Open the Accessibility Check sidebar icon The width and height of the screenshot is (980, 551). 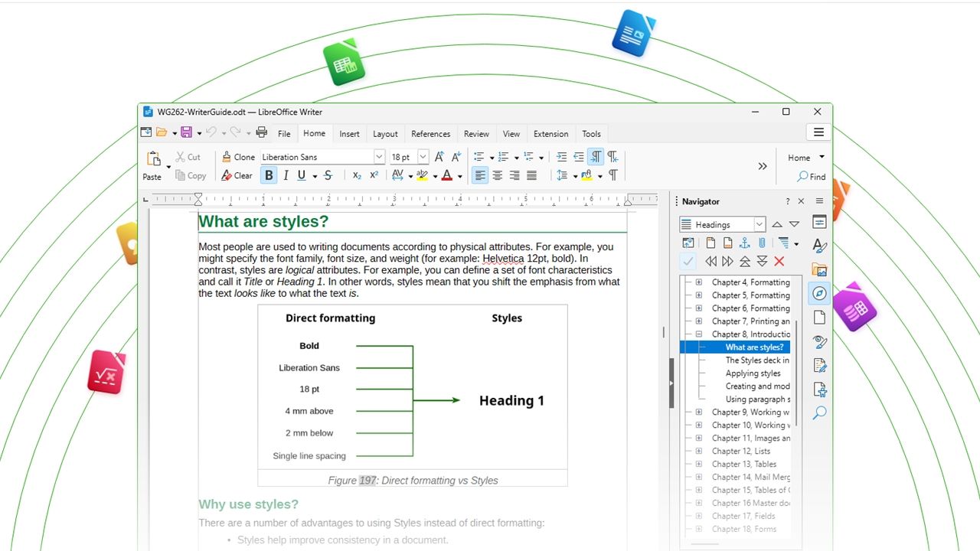(819, 389)
